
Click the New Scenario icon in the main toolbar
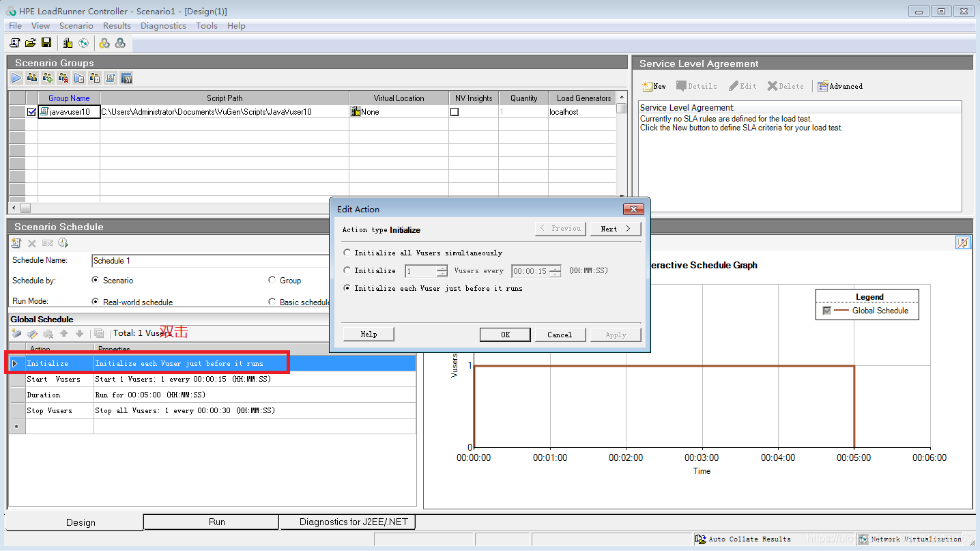point(15,43)
